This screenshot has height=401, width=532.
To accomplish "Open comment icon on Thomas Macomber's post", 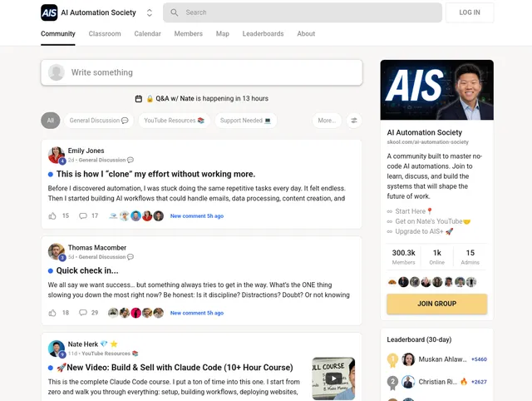I will [x=83, y=313].
